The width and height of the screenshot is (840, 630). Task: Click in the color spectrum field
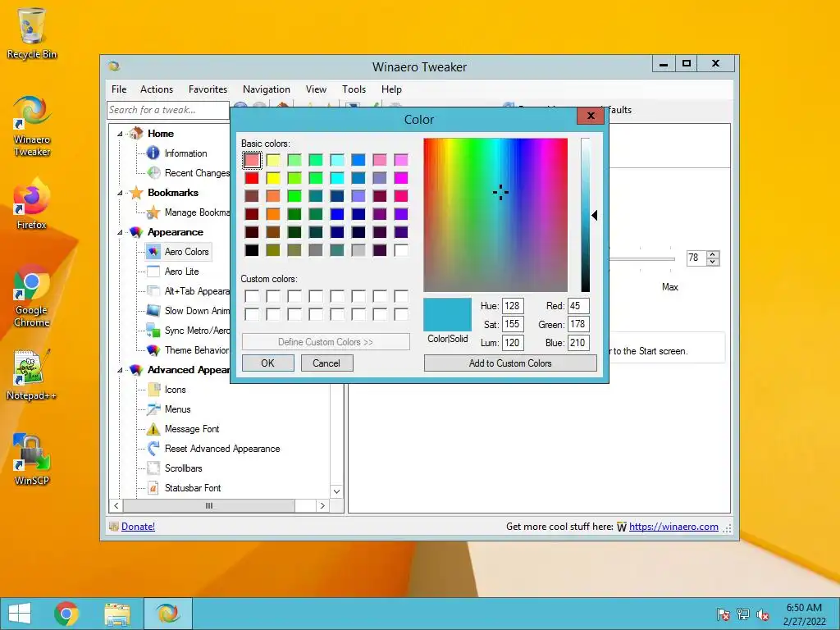(x=495, y=215)
